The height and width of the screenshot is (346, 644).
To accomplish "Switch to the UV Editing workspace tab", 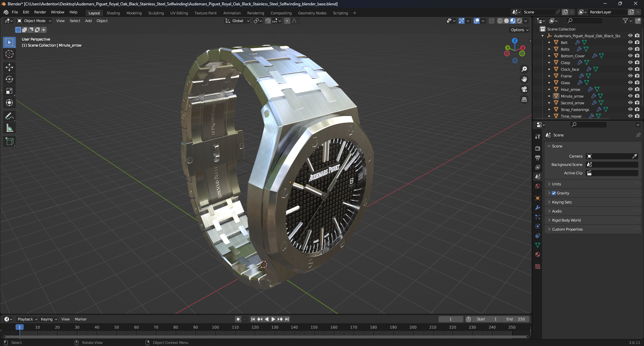I will pyautogui.click(x=179, y=13).
